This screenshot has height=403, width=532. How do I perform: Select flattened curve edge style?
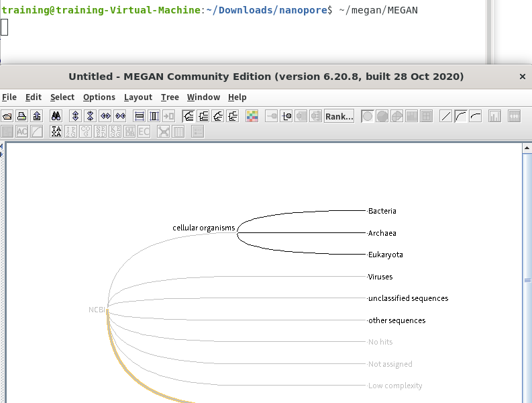point(476,116)
